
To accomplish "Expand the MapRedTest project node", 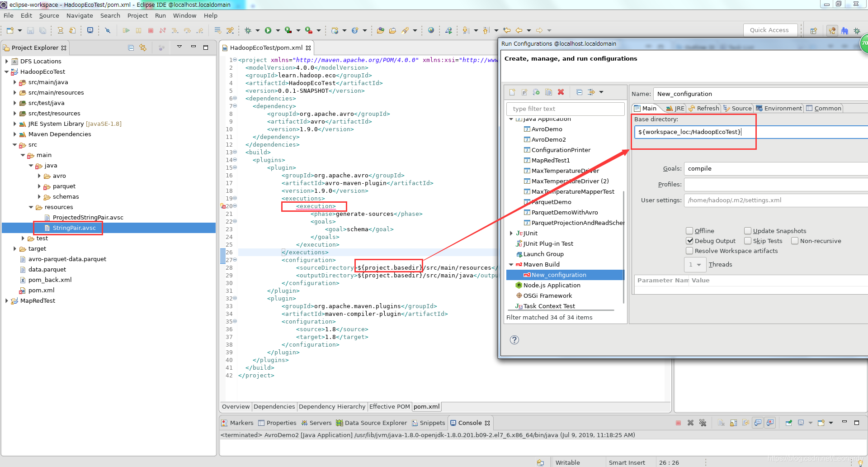I will point(6,300).
